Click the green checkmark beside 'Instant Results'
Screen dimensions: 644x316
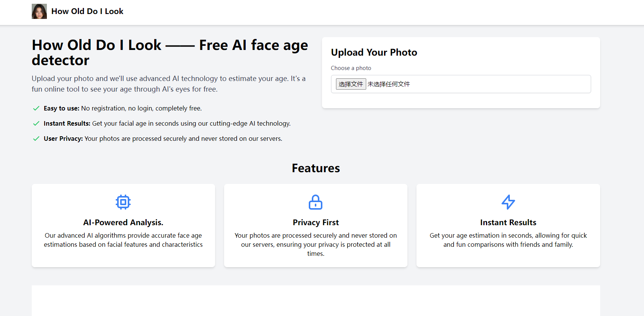pyautogui.click(x=36, y=123)
